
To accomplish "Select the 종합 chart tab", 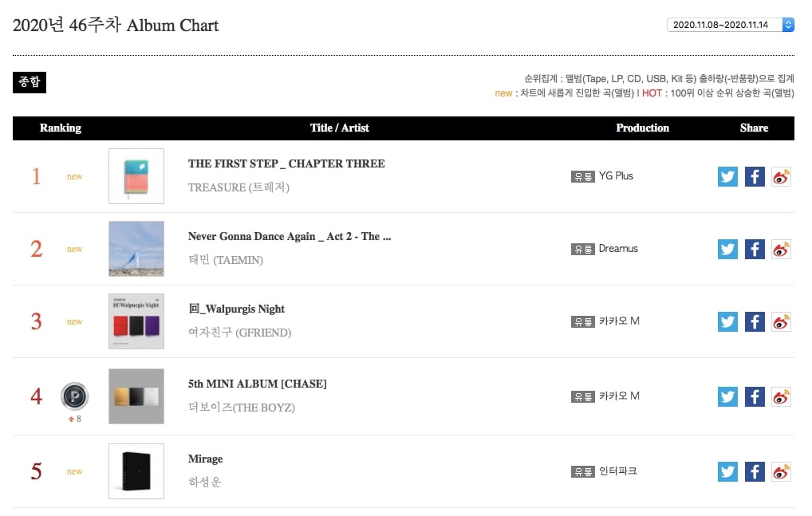I will (30, 82).
